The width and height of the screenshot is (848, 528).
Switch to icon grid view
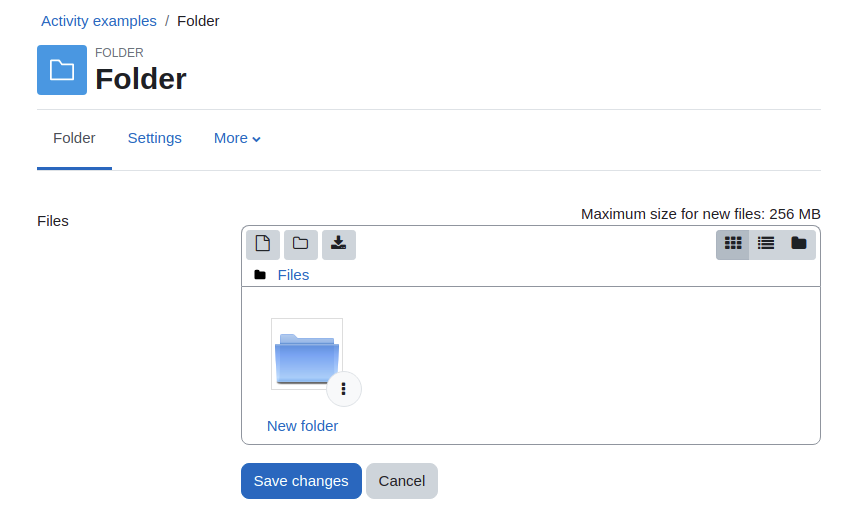tap(733, 245)
